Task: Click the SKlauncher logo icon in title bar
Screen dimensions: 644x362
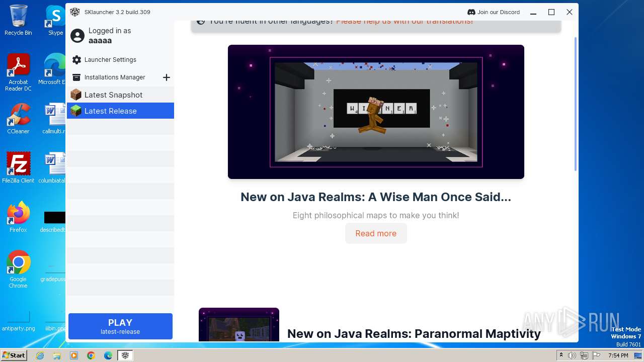Action: tap(75, 12)
